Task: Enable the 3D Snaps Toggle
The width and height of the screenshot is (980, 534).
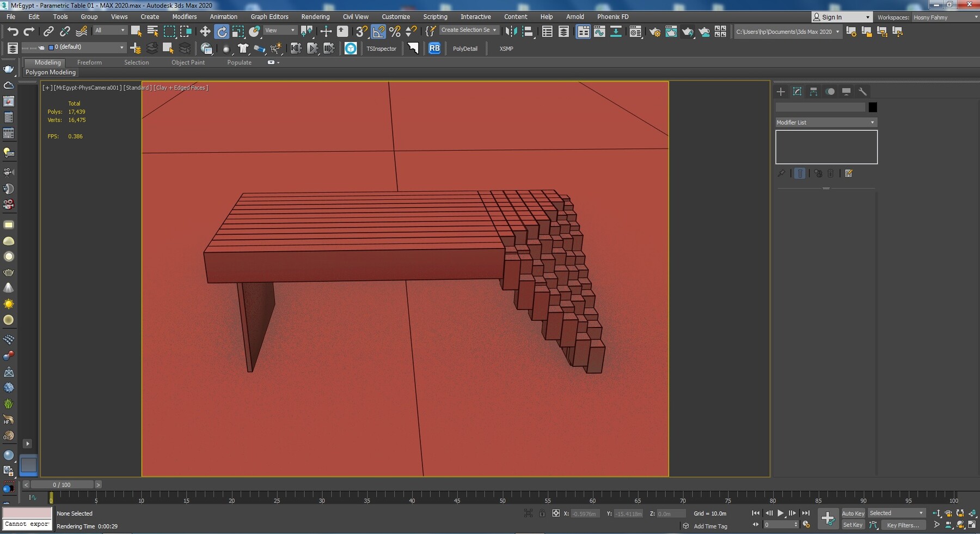Action: point(360,31)
